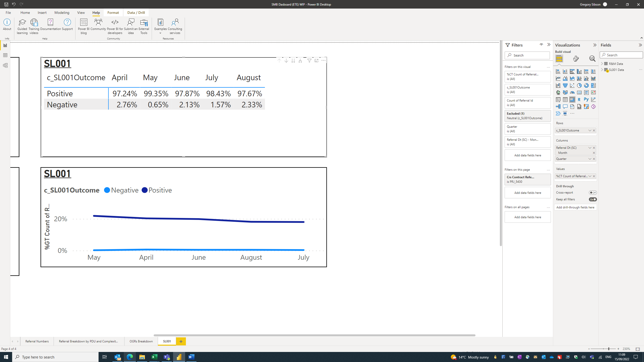
Task: Open %CT Count of Referral dropdown in Values
Action: click(x=590, y=176)
